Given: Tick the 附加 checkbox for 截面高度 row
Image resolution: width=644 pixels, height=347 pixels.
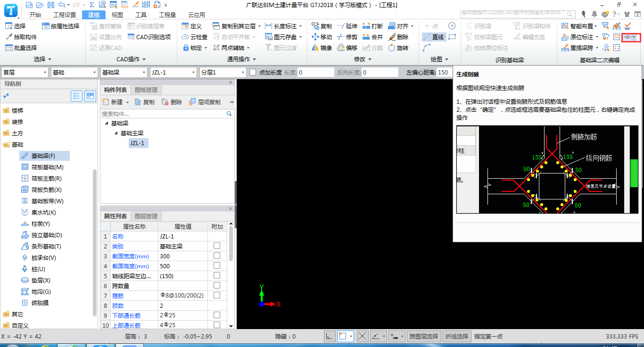Looking at the screenshot, I should 217,265.
